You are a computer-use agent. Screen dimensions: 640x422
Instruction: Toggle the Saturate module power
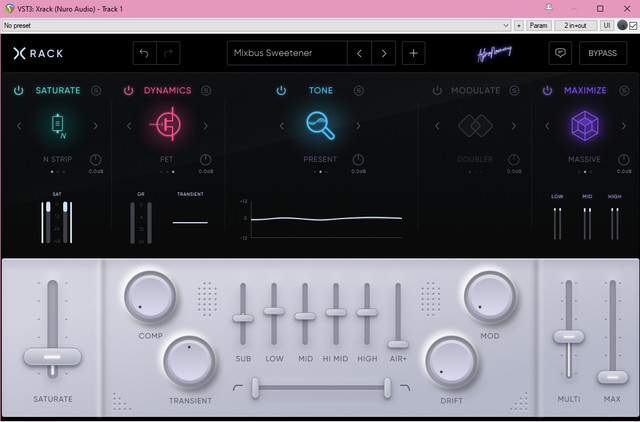tap(18, 91)
